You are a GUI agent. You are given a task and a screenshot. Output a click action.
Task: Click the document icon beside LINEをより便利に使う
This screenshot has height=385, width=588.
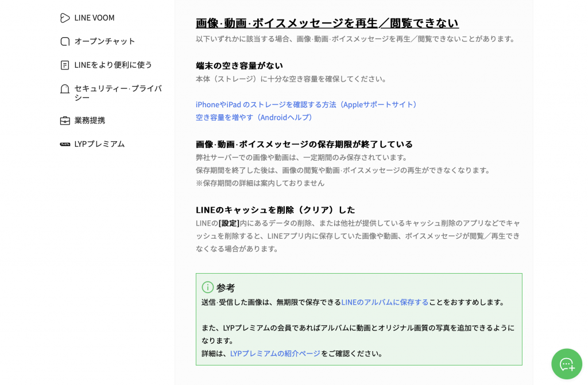65,65
